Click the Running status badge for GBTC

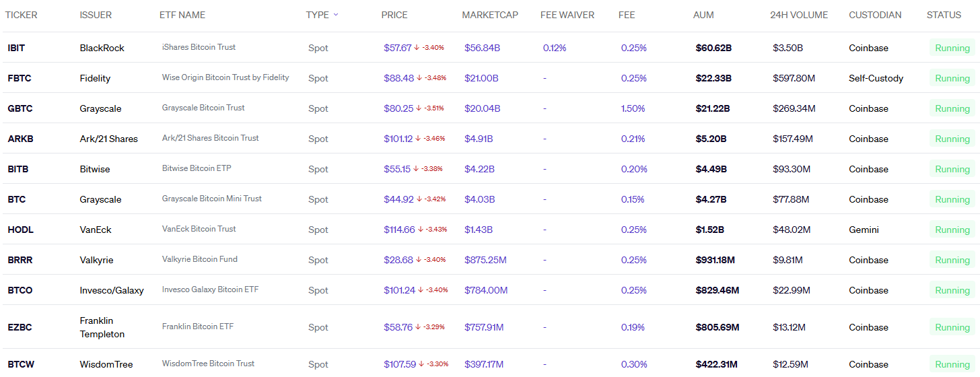point(952,108)
